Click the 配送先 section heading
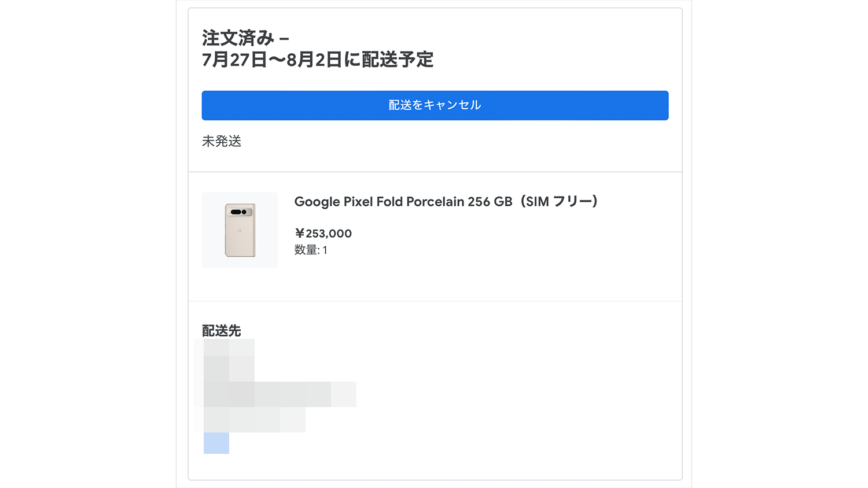The height and width of the screenshot is (488, 868). pyautogui.click(x=221, y=331)
